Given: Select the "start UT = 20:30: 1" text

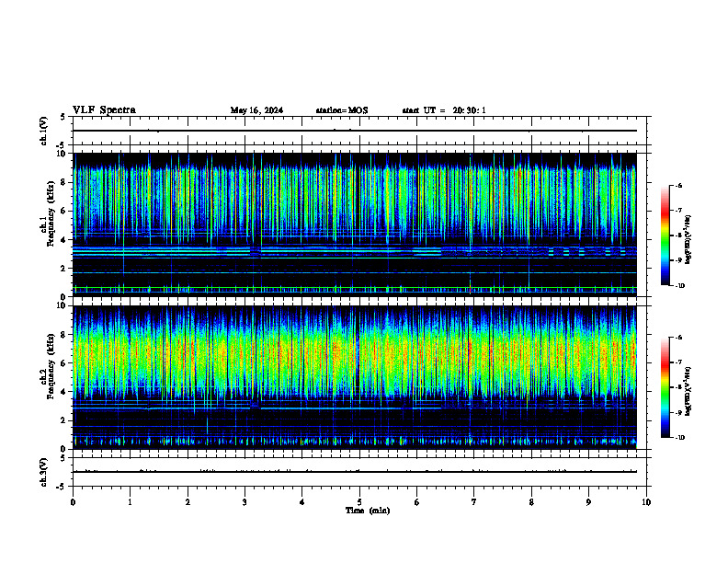Looking at the screenshot, I should [444, 110].
